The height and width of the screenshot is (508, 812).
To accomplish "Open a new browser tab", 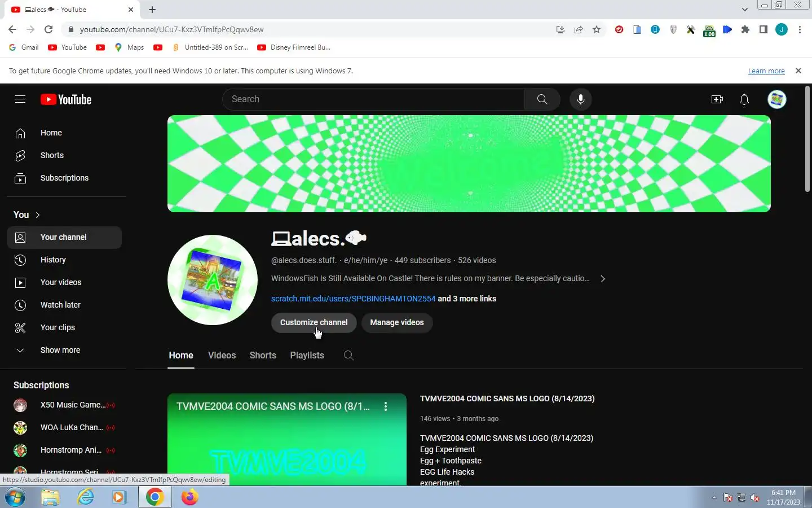I will 152,10.
